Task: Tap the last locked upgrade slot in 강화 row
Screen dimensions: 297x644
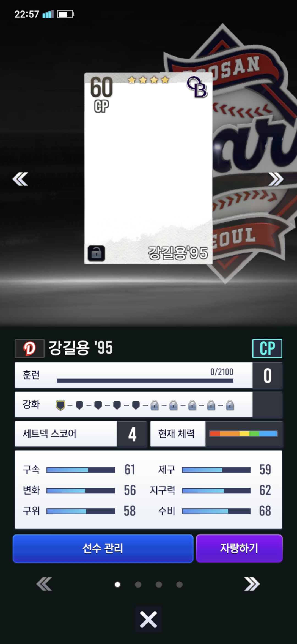Action: 230,405
